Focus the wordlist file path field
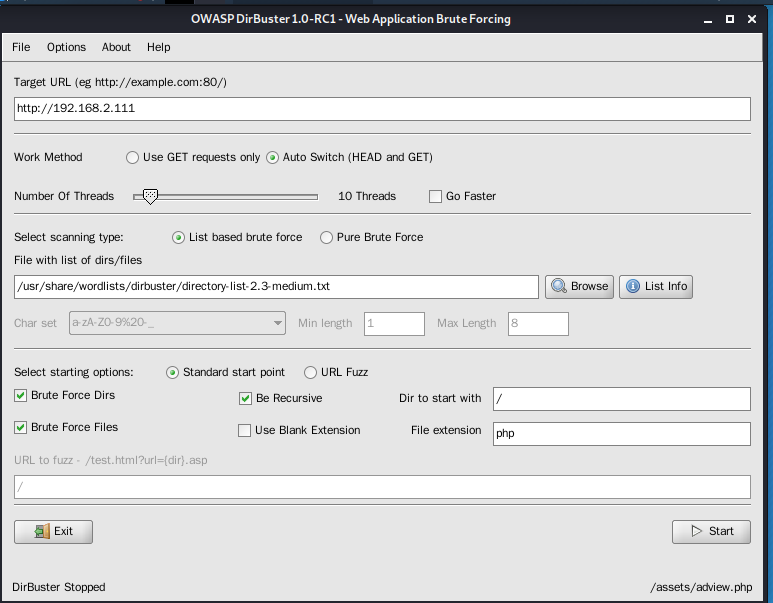 coord(276,286)
